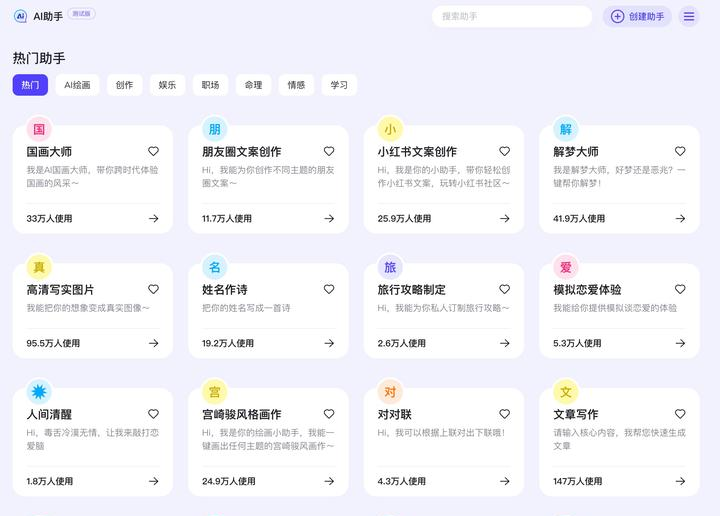720x516 pixels.
Task: Open the 旅行攻略制定 assistant title
Action: click(411, 289)
